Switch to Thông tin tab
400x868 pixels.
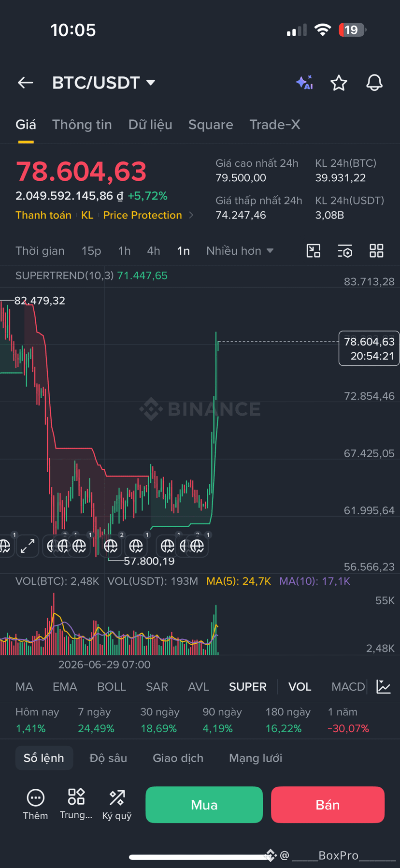click(82, 125)
